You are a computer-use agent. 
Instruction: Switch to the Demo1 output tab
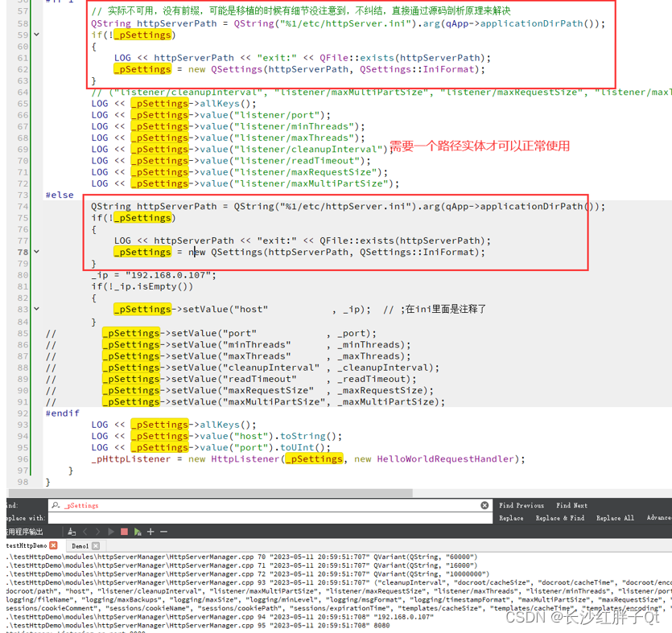[80, 544]
